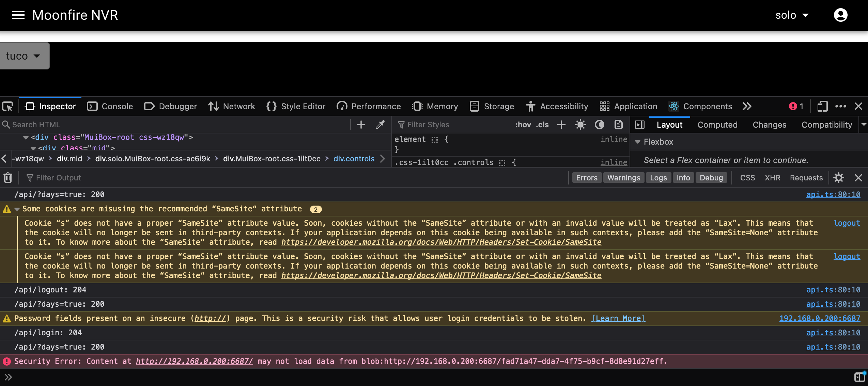Open the api.ts:80:10 source link
This screenshot has height=386, width=868.
point(833,194)
